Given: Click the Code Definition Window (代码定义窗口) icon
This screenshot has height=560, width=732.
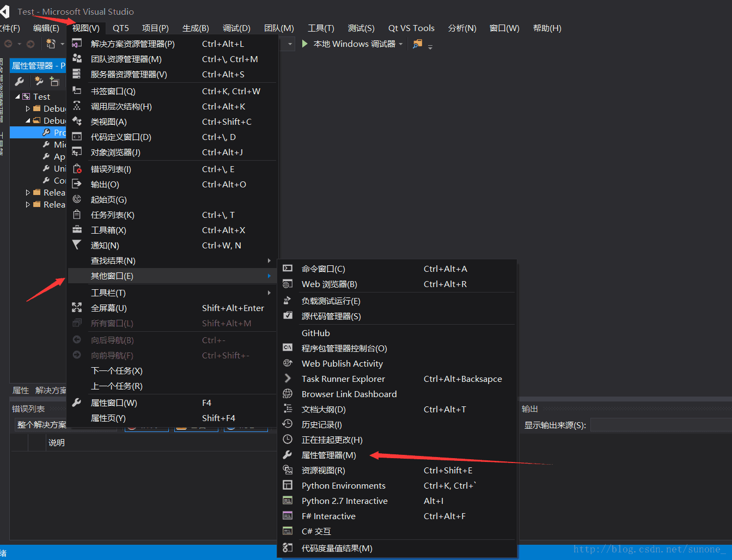Looking at the screenshot, I should tap(77, 136).
